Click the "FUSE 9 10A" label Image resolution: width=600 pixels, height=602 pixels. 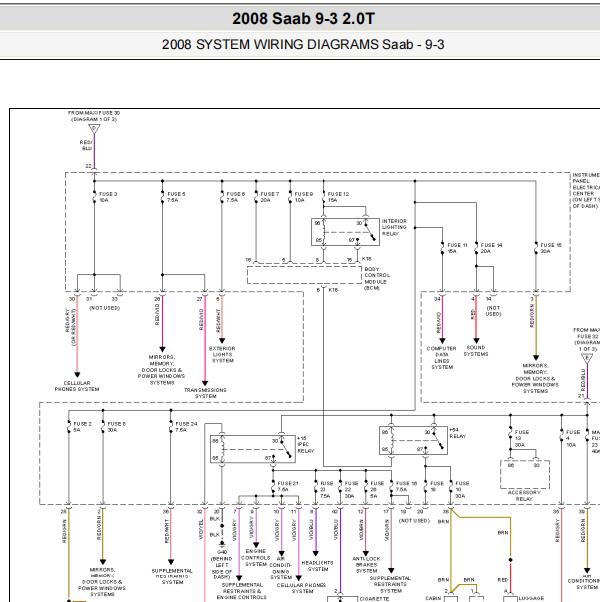[304, 197]
